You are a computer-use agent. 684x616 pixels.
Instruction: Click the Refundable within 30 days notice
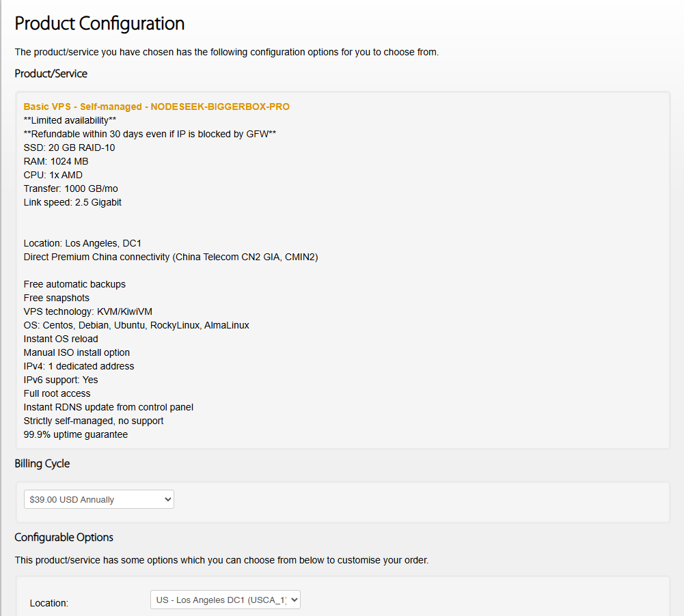pyautogui.click(x=150, y=134)
